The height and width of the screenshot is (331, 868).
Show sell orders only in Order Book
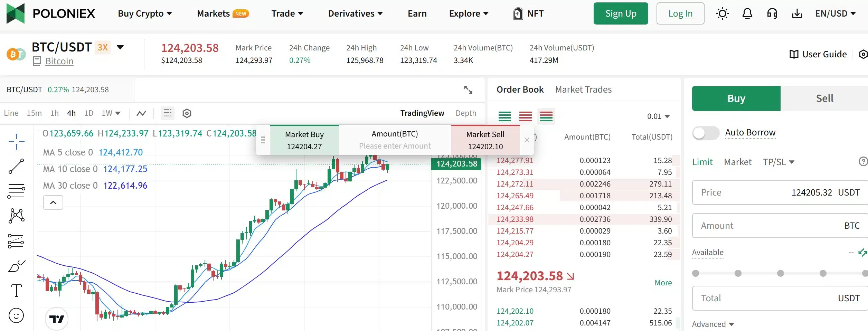tap(526, 116)
